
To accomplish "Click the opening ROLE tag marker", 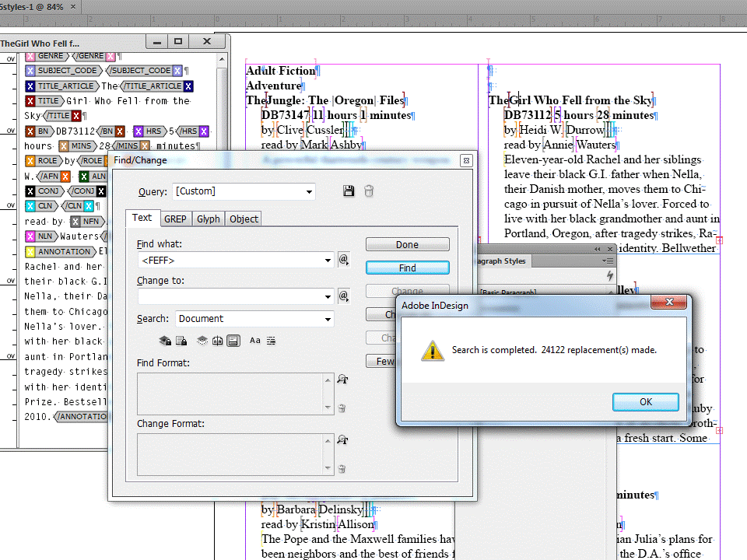I will point(44,160).
